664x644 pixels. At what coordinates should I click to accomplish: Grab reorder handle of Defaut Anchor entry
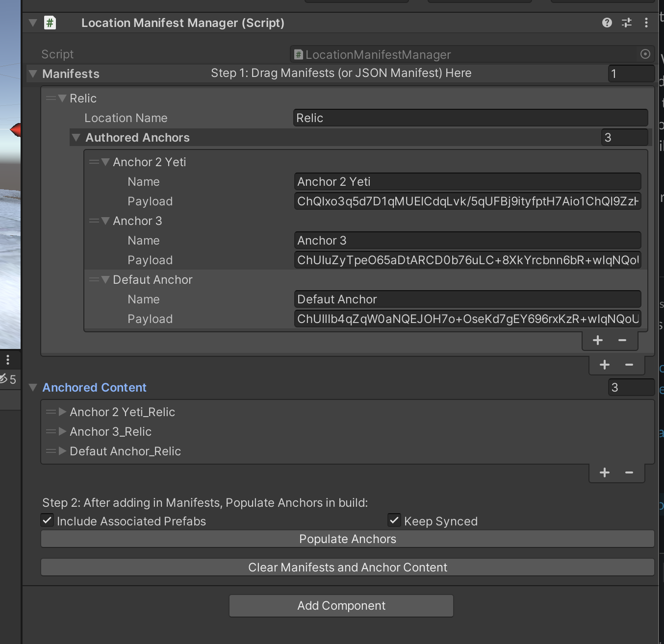(x=94, y=280)
